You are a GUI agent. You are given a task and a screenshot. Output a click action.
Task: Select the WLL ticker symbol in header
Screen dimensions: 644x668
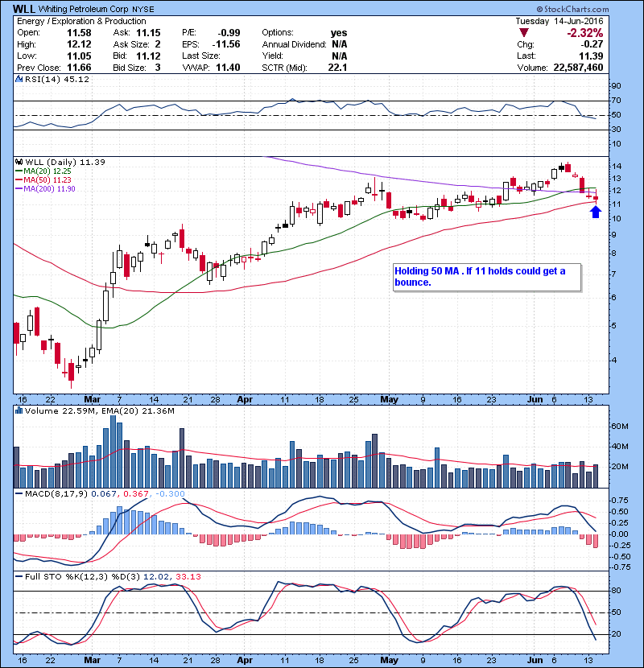[24, 9]
